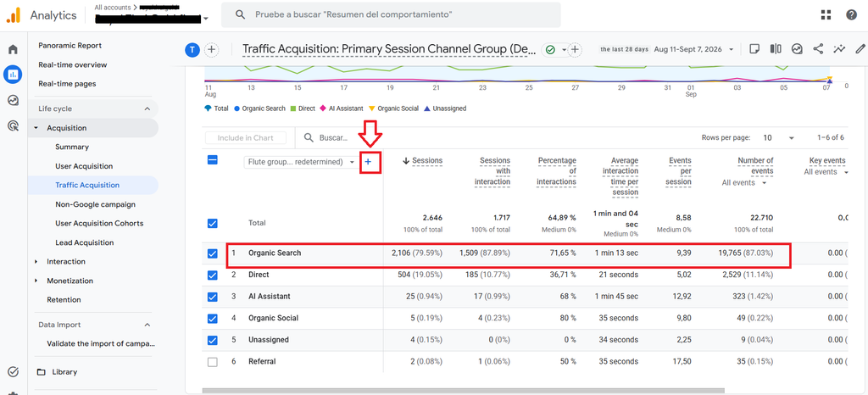Collapse the Data Import section

(x=147, y=325)
